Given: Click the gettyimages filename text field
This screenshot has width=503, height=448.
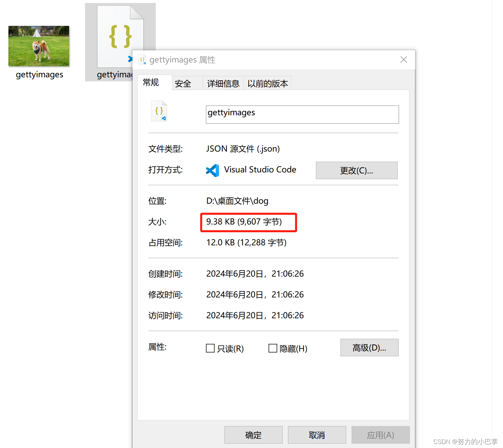Looking at the screenshot, I should click(x=302, y=115).
